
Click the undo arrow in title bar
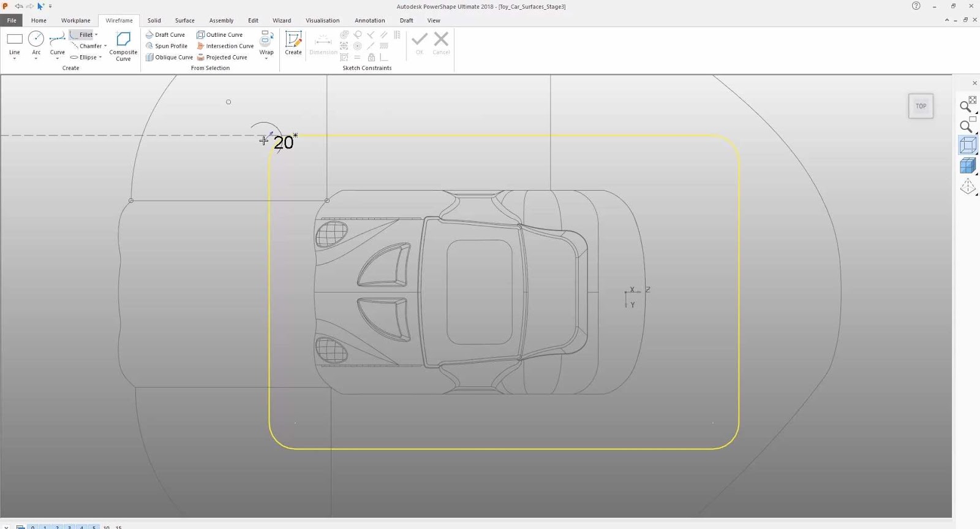pos(19,6)
